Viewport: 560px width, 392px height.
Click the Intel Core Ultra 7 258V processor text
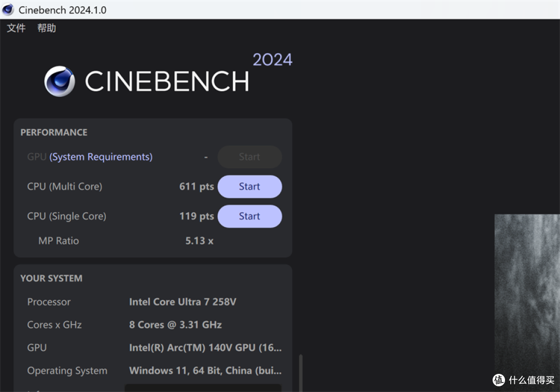183,302
